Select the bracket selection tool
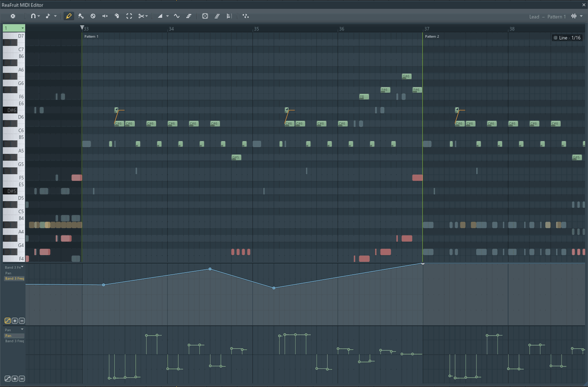 129,16
